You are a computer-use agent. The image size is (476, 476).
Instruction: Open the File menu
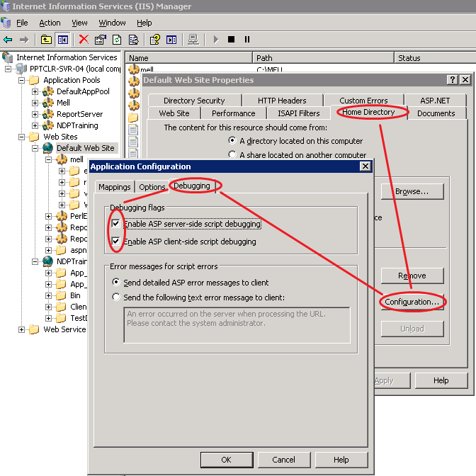pos(22,23)
